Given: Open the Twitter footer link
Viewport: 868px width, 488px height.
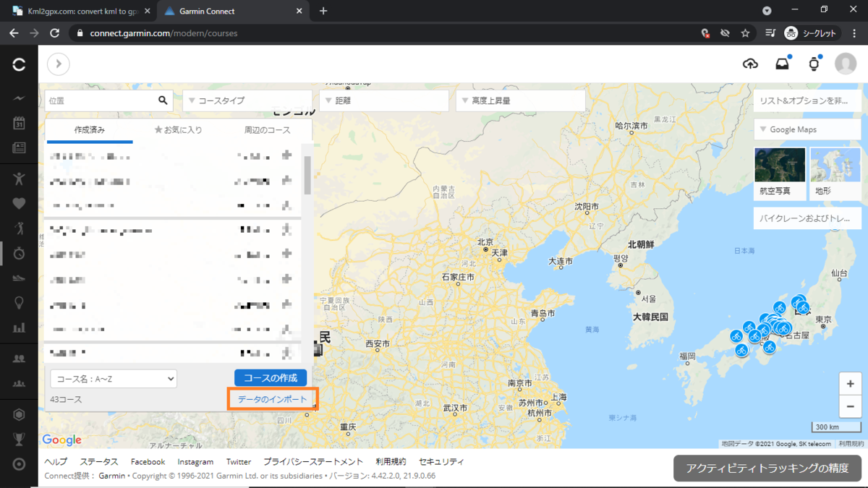Looking at the screenshot, I should click(x=239, y=461).
